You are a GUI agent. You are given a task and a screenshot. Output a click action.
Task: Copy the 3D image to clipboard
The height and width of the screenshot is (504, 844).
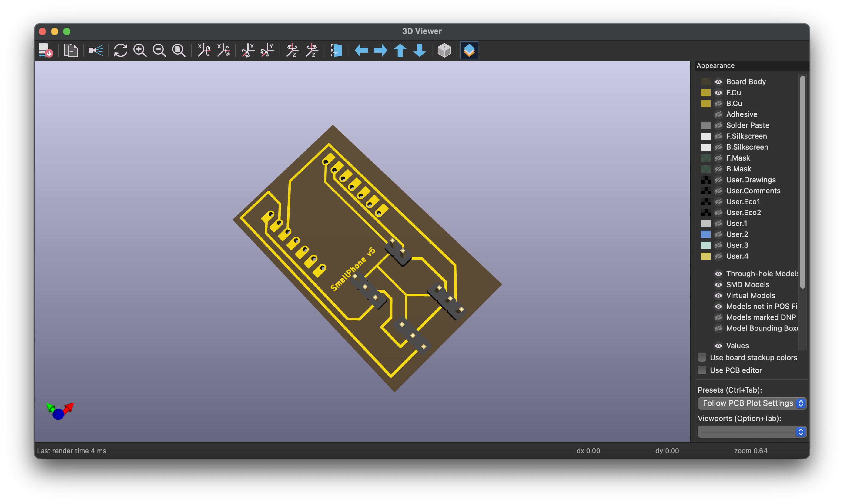pyautogui.click(x=71, y=50)
